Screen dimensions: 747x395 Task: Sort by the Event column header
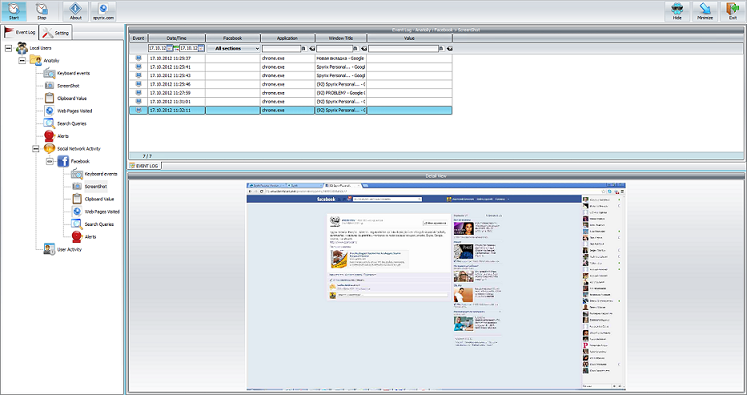coord(139,38)
